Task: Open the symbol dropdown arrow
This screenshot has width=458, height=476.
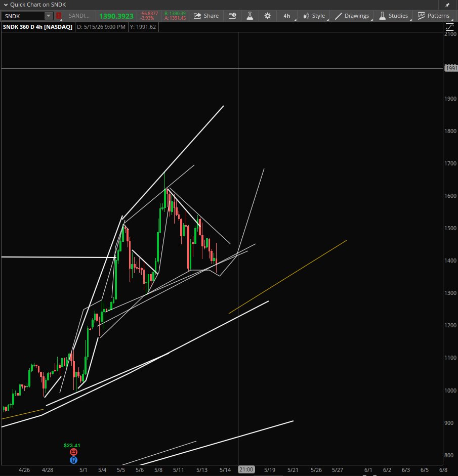Action: click(48, 16)
